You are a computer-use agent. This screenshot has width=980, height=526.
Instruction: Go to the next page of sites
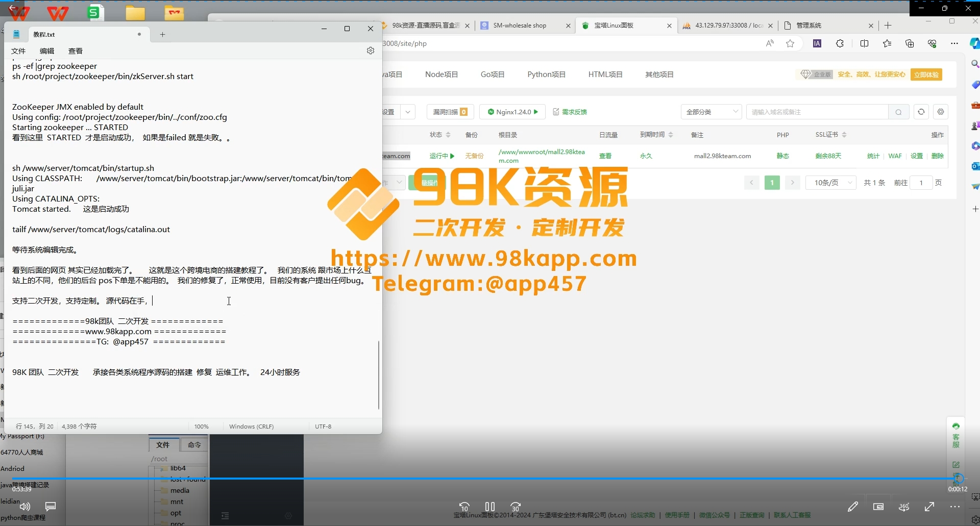coord(792,183)
